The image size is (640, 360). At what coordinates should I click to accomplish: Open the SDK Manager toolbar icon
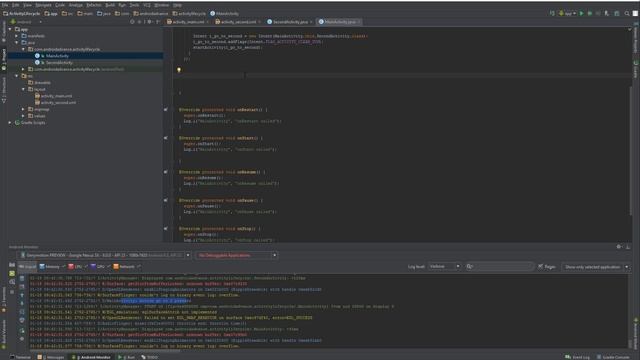tap(617, 13)
